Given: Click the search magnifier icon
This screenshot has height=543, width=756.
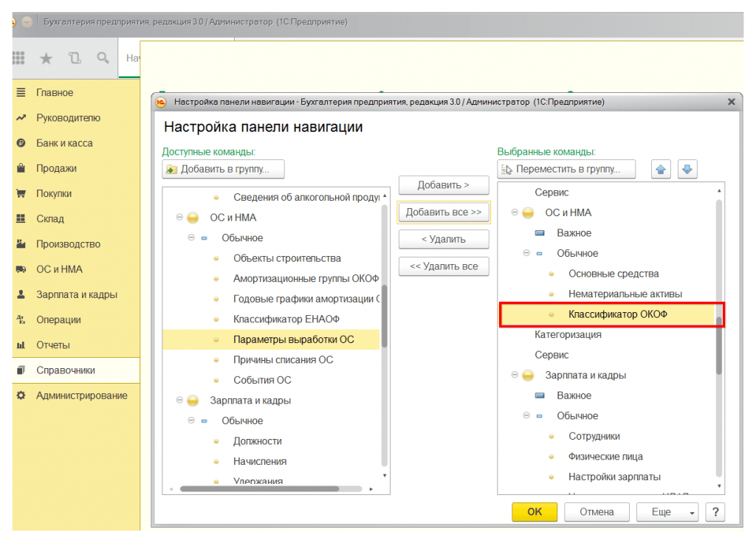Looking at the screenshot, I should tap(103, 58).
